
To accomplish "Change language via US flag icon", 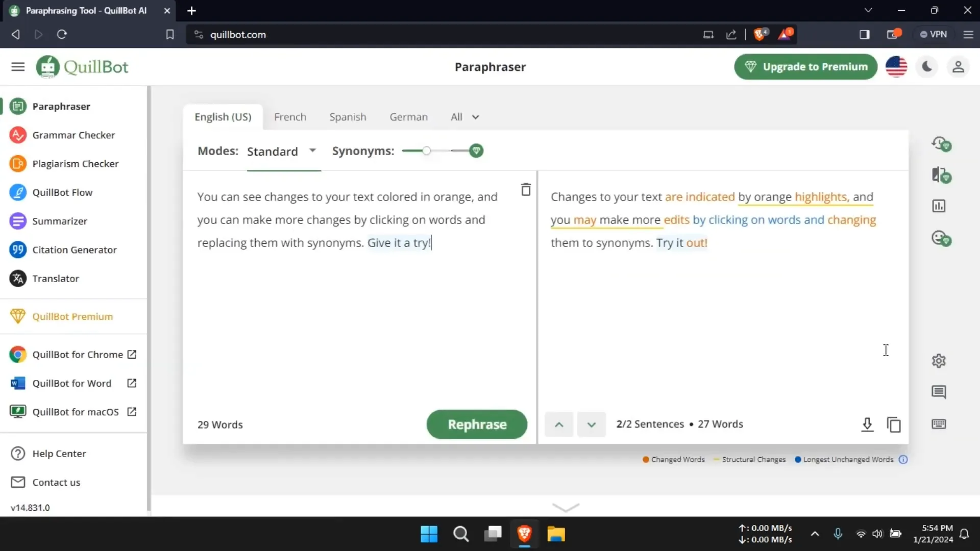I will (x=896, y=67).
